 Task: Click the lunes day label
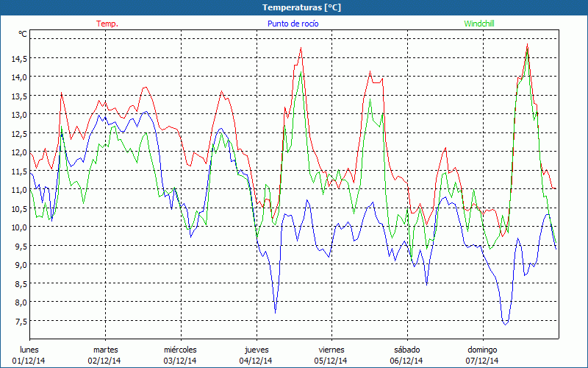tap(29, 350)
